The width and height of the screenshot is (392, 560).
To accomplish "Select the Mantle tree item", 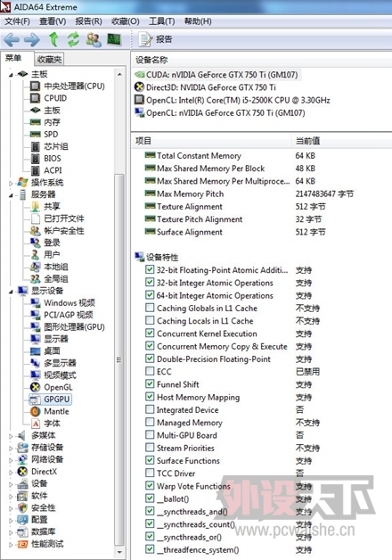I will click(x=56, y=411).
